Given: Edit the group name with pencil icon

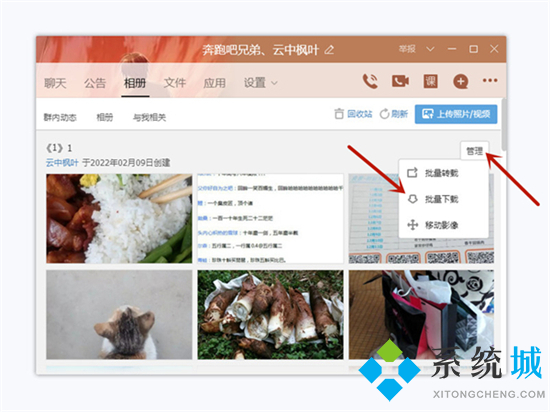Looking at the screenshot, I should 329,50.
